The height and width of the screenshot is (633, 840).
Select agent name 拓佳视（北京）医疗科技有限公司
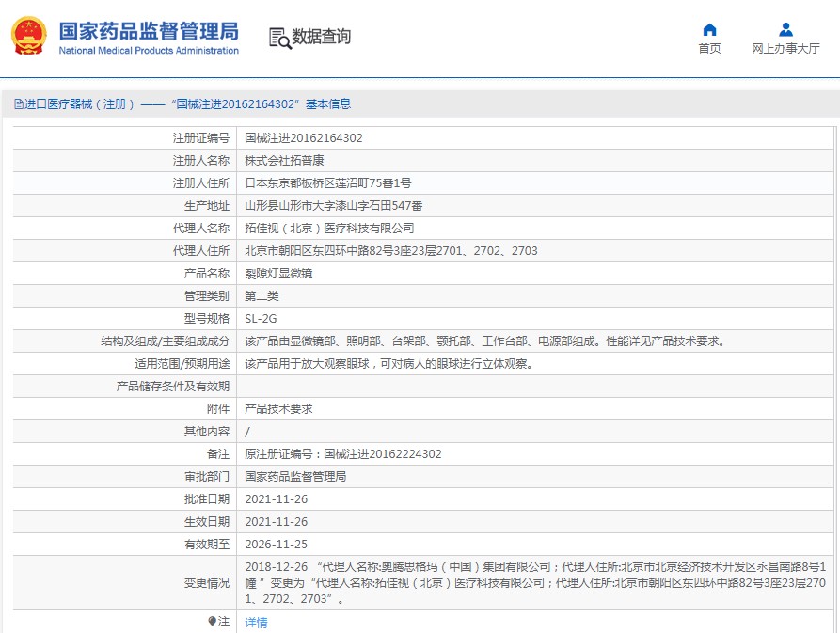pos(329,229)
